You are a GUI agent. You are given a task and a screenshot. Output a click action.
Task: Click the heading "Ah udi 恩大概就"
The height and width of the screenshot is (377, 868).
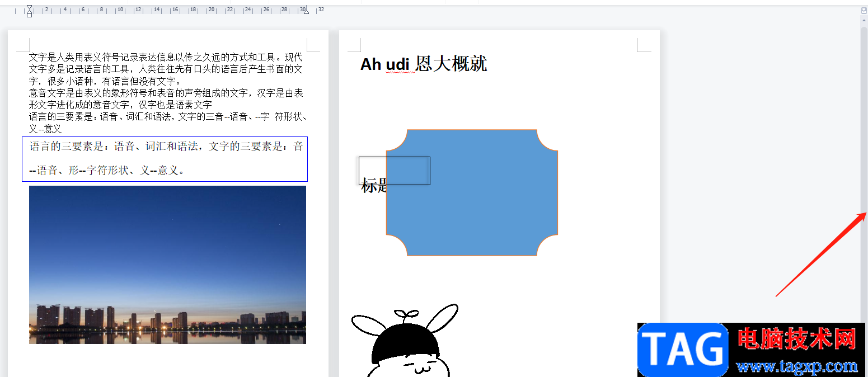click(424, 64)
